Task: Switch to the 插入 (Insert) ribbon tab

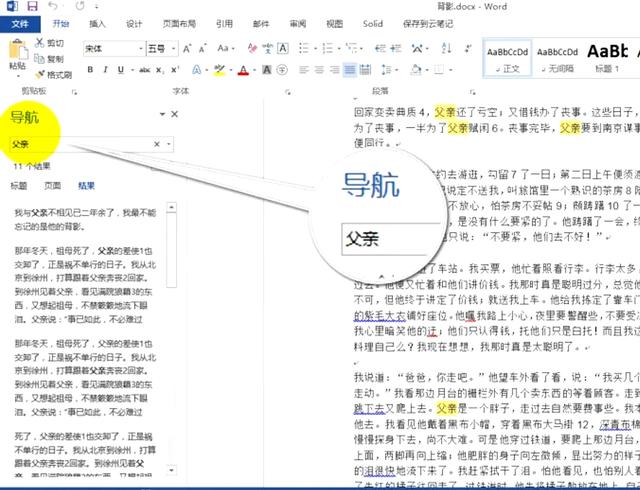Action: pyautogui.click(x=97, y=24)
